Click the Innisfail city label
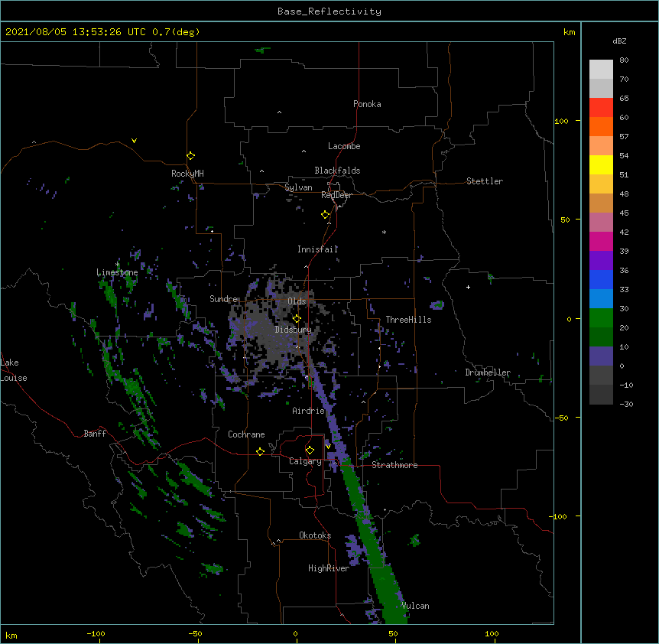Viewport: 659px width, 644px height. tap(317, 249)
